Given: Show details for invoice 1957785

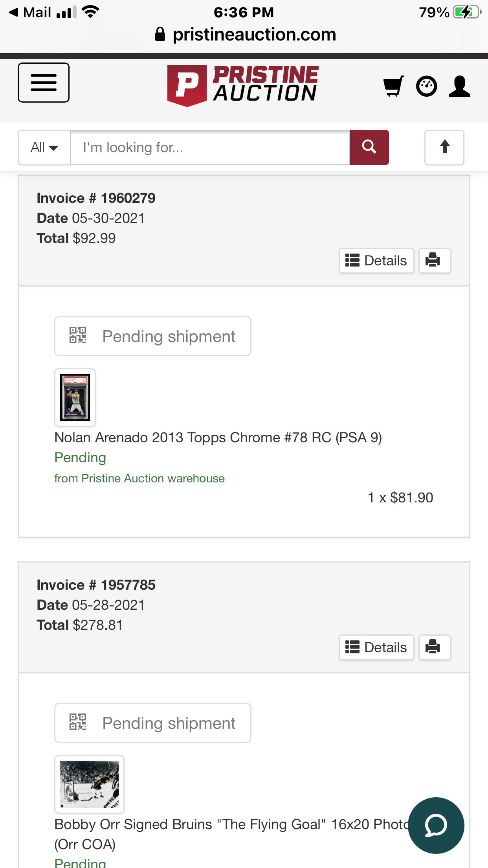Looking at the screenshot, I should coord(376,647).
